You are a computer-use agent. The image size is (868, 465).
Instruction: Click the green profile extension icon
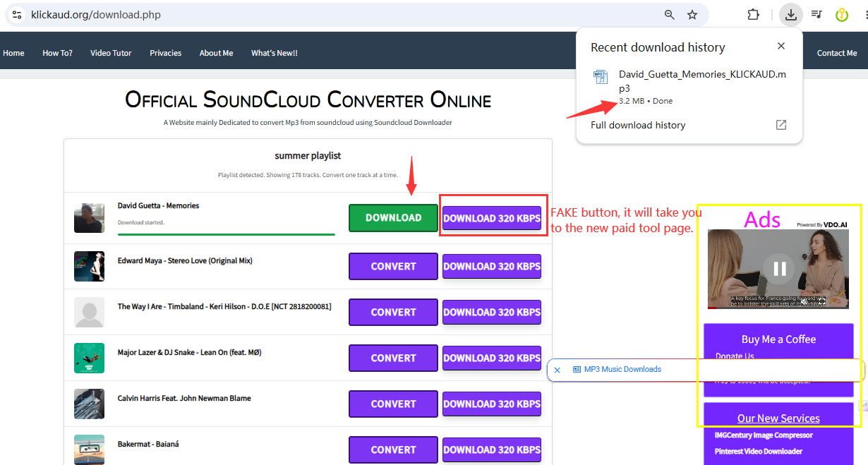click(841, 15)
